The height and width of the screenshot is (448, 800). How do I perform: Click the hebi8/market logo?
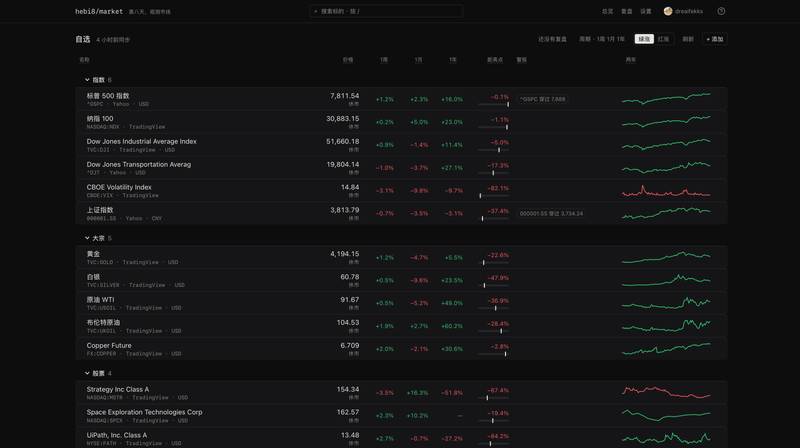click(99, 11)
